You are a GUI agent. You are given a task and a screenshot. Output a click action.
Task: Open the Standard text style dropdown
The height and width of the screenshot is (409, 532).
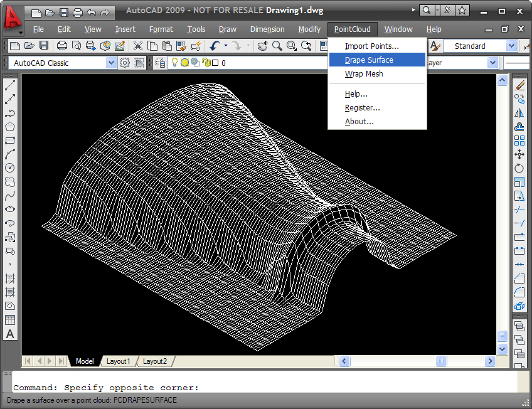511,46
